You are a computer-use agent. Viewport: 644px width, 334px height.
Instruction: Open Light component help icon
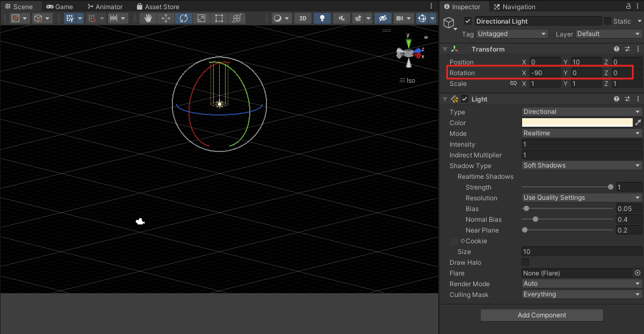click(x=617, y=99)
